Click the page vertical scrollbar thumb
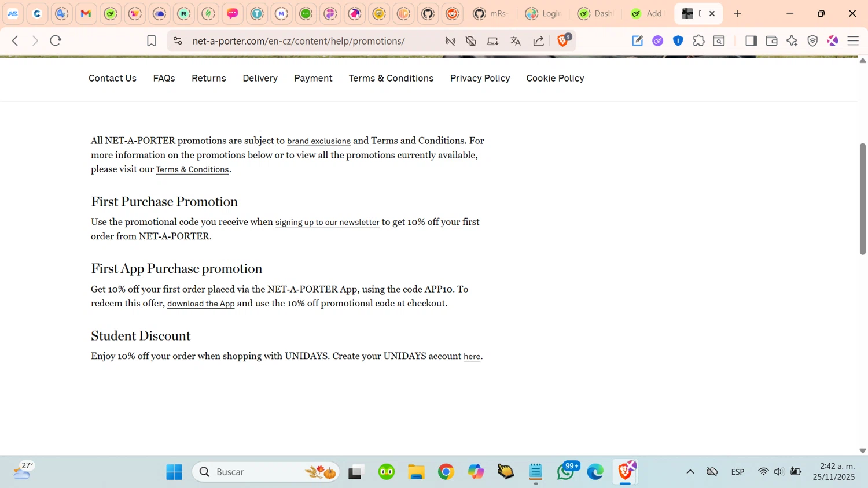The width and height of the screenshot is (868, 488). tap(862, 198)
